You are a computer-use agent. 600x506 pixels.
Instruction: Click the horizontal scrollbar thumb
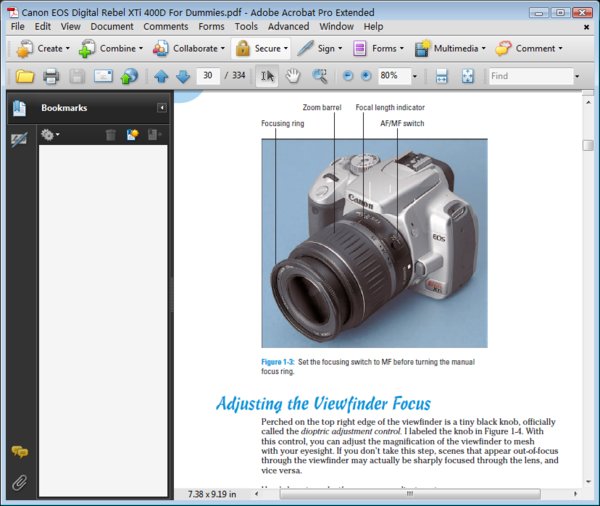[x=410, y=494]
